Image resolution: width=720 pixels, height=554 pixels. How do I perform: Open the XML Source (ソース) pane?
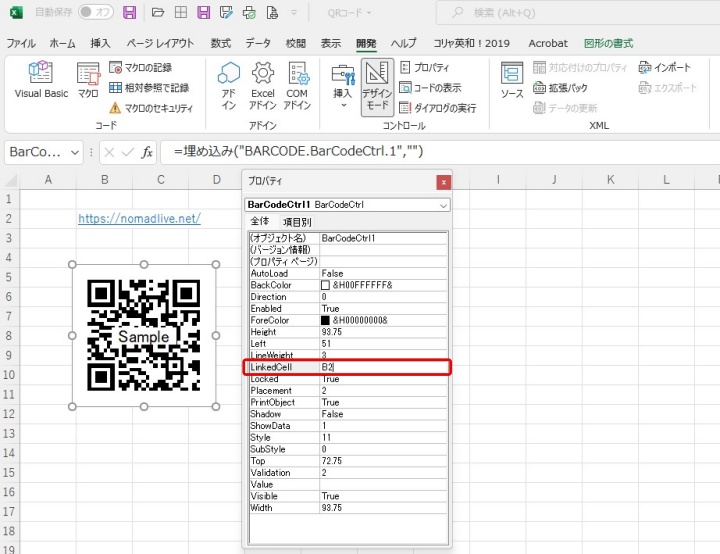[x=512, y=80]
